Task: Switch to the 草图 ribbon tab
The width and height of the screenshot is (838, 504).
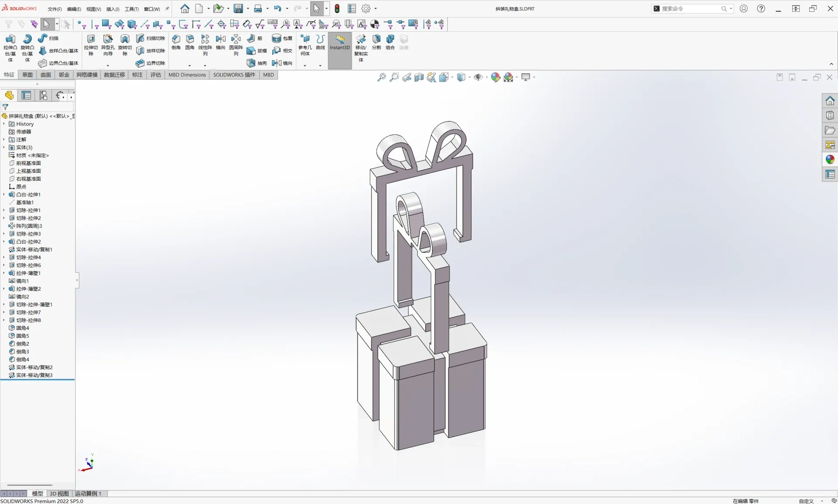Action: point(27,75)
